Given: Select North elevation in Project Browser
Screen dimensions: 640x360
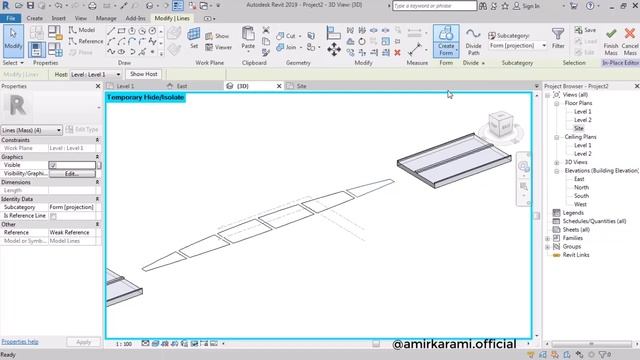Looking at the screenshot, I should [x=581, y=188].
